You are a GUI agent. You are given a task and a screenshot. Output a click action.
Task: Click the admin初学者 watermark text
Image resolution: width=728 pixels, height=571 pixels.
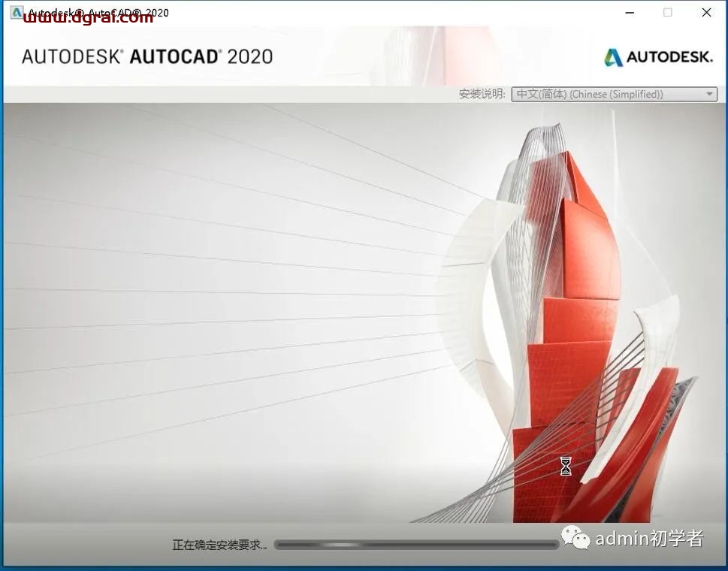tap(649, 538)
